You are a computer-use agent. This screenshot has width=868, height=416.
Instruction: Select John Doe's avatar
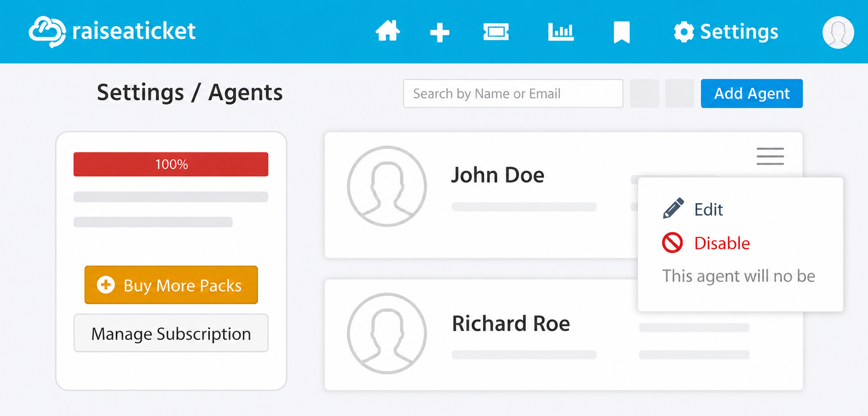387,186
